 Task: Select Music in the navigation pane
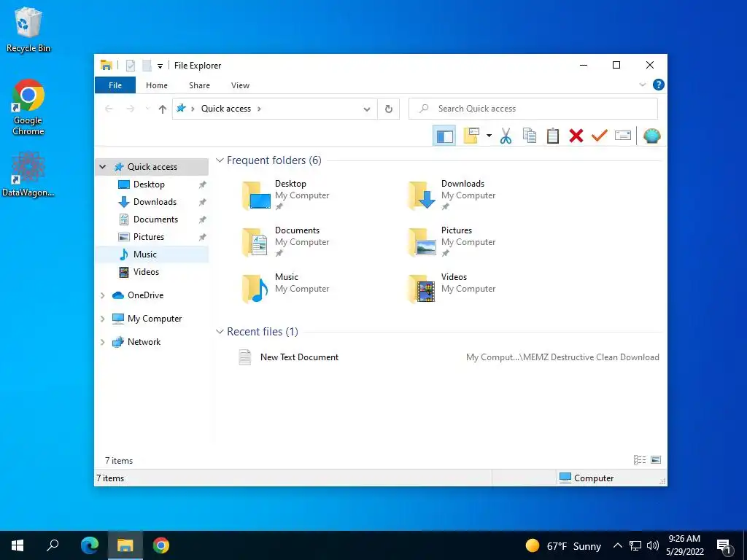pos(145,254)
